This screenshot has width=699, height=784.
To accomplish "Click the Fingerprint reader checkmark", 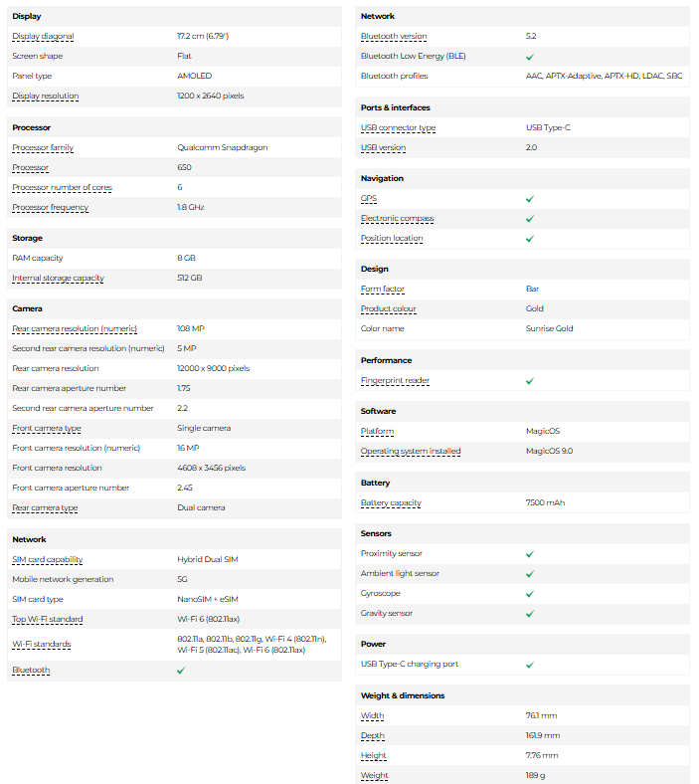I will point(530,381).
